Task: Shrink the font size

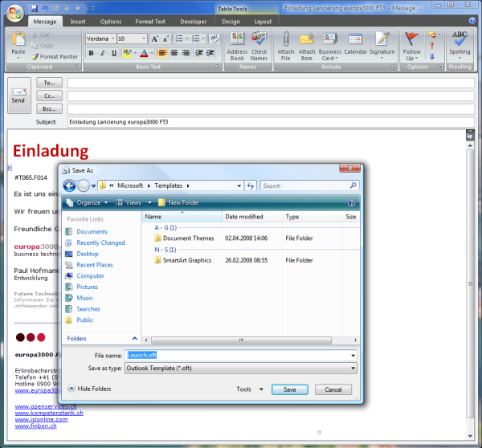Action: click(x=166, y=39)
